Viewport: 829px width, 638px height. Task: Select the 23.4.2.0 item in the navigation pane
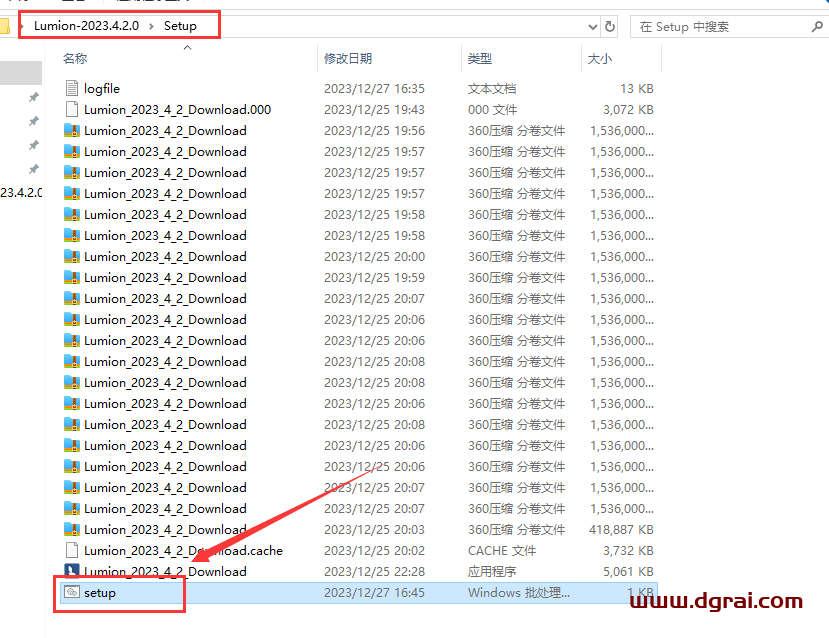21,192
